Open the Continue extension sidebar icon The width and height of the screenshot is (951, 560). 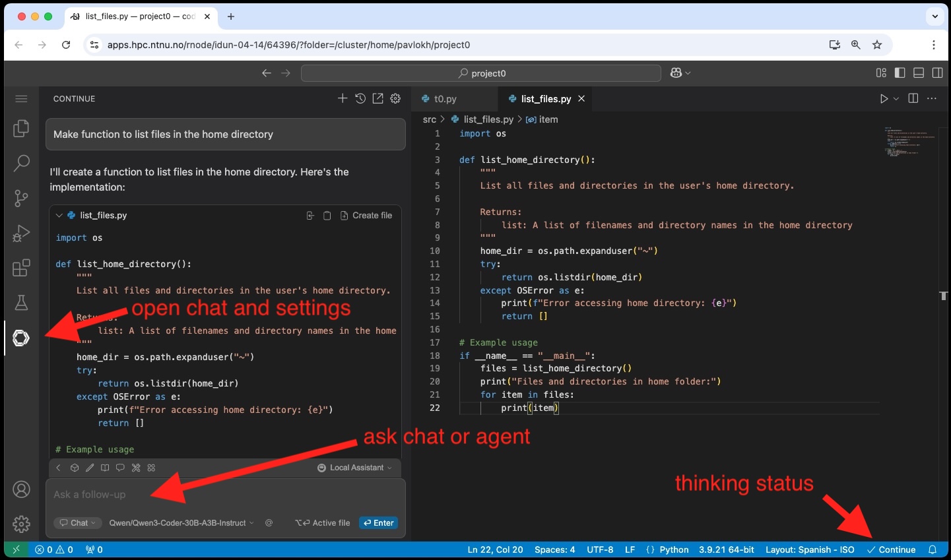21,338
